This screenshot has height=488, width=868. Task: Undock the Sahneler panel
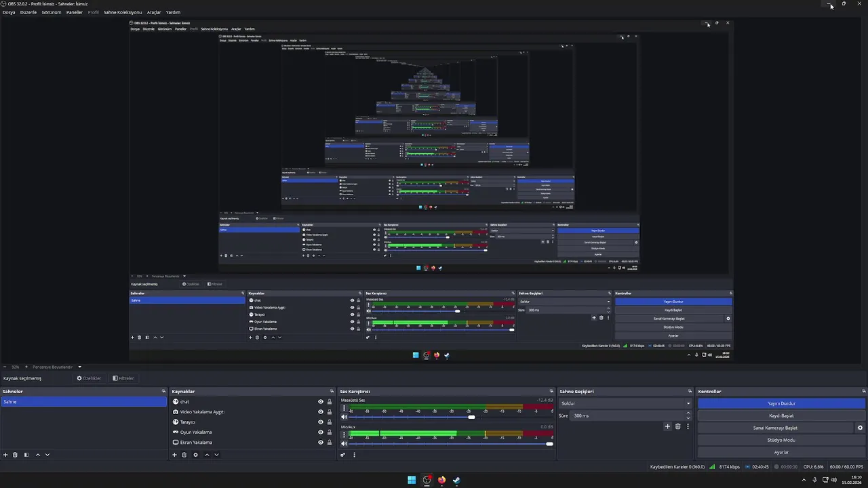(163, 391)
